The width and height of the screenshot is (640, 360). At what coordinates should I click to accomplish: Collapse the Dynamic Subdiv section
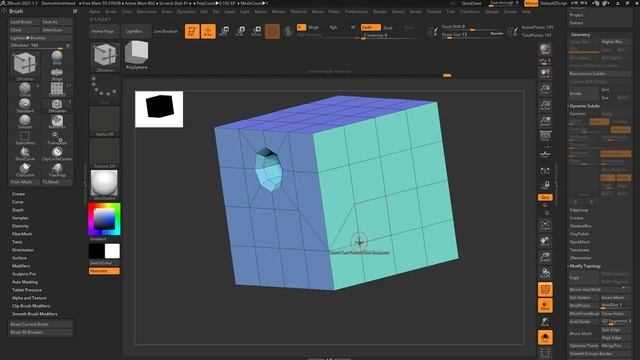pyautogui.click(x=584, y=106)
